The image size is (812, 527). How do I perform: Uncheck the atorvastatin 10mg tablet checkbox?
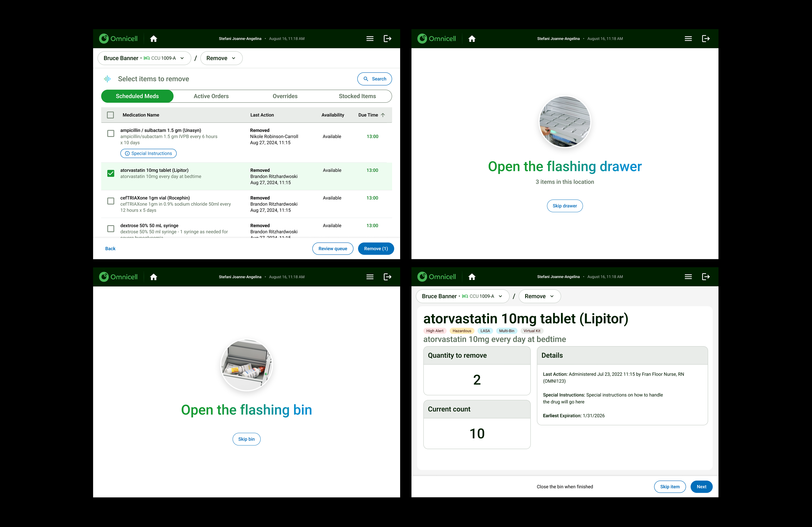tap(111, 174)
